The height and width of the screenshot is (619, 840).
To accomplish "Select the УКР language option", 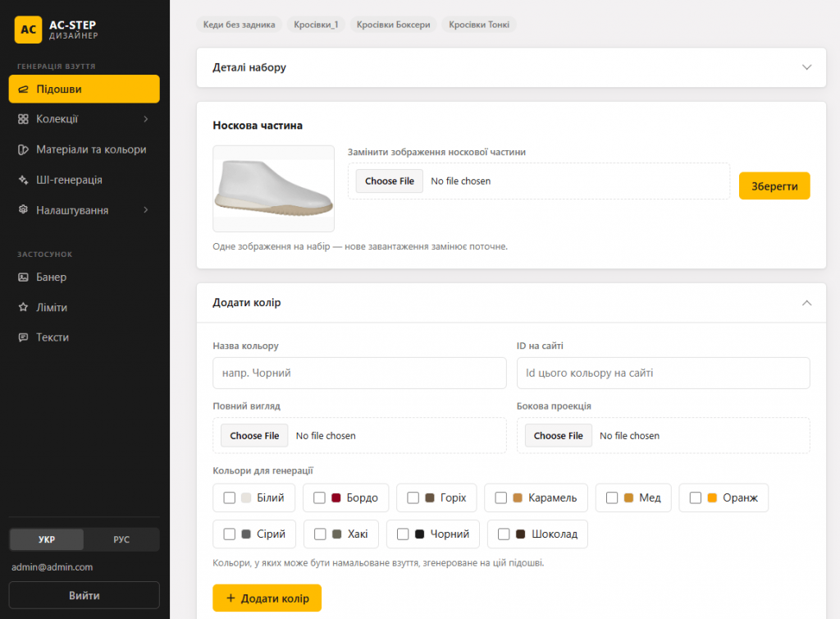I will 47,539.
